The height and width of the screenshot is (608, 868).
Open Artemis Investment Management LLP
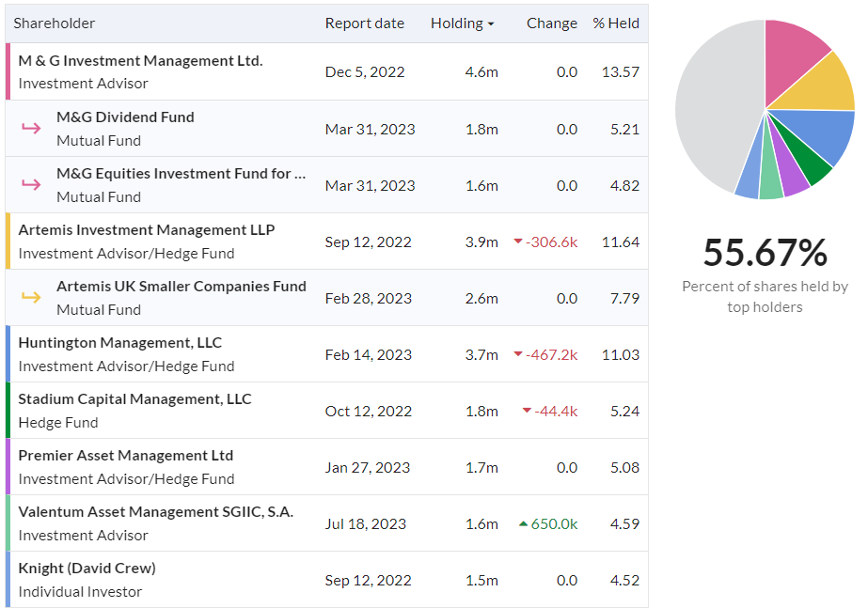[146, 230]
